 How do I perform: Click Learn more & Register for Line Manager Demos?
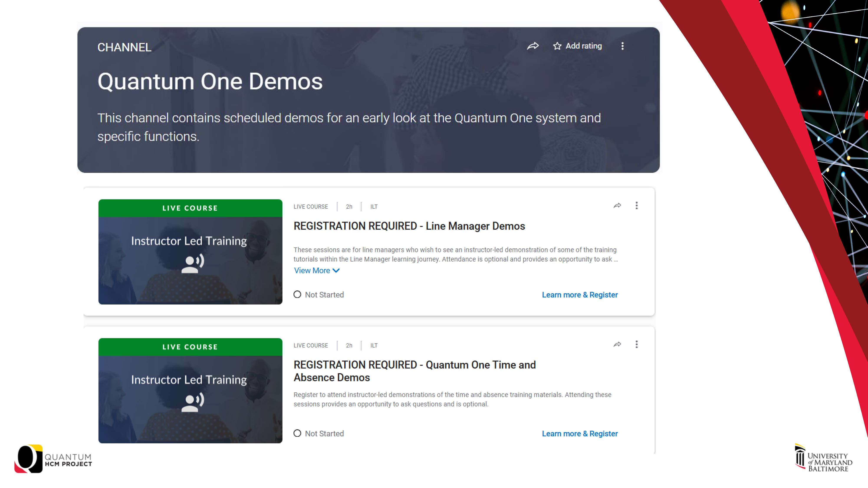[580, 295]
